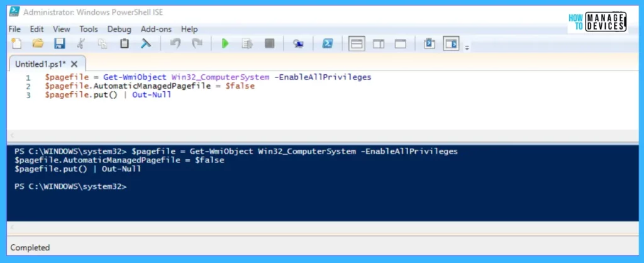Show script pane on top layout icon
Image resolution: width=644 pixels, height=263 pixels.
click(357, 43)
